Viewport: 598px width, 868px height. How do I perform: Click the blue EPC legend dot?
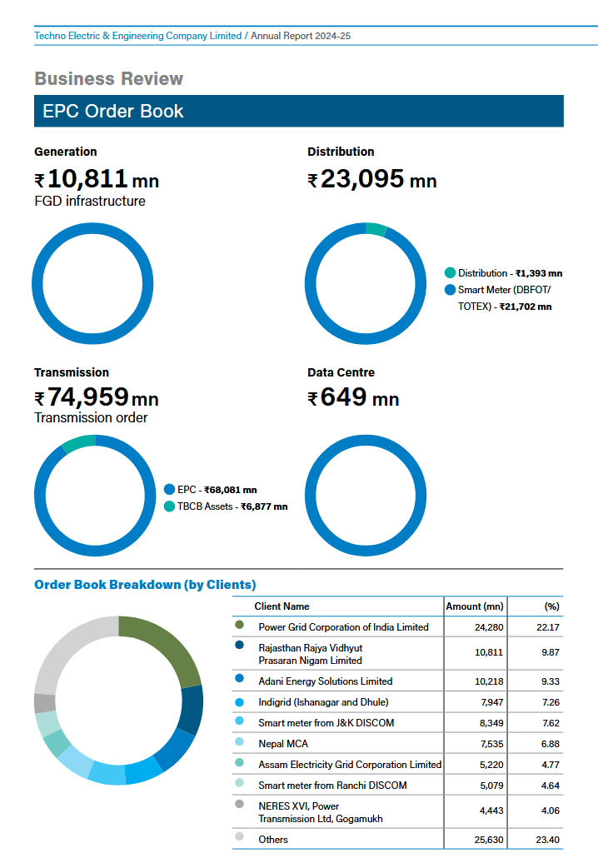(x=170, y=490)
